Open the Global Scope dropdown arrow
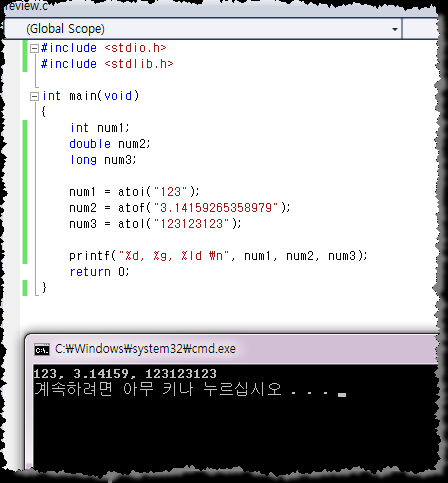Screen dimensions: 448x483 coord(395,29)
